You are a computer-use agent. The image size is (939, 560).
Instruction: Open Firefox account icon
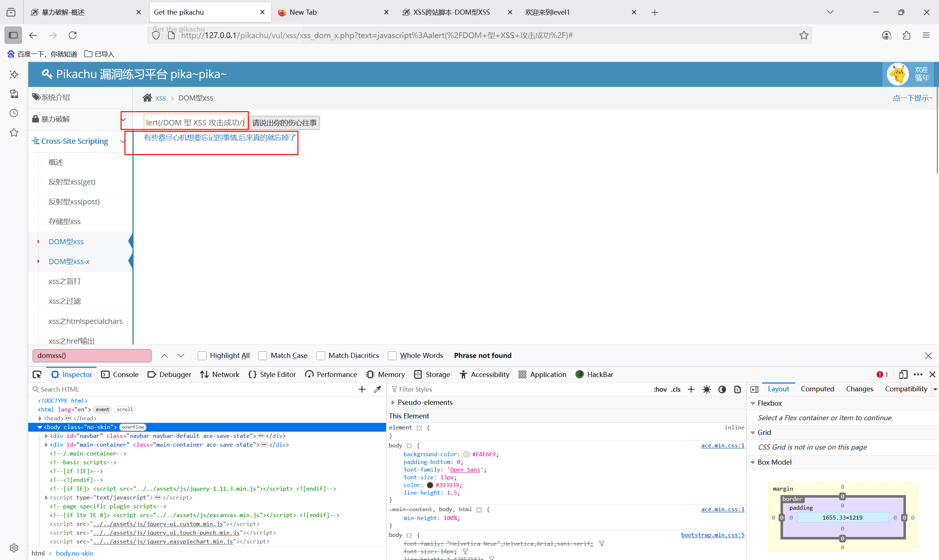click(x=886, y=35)
